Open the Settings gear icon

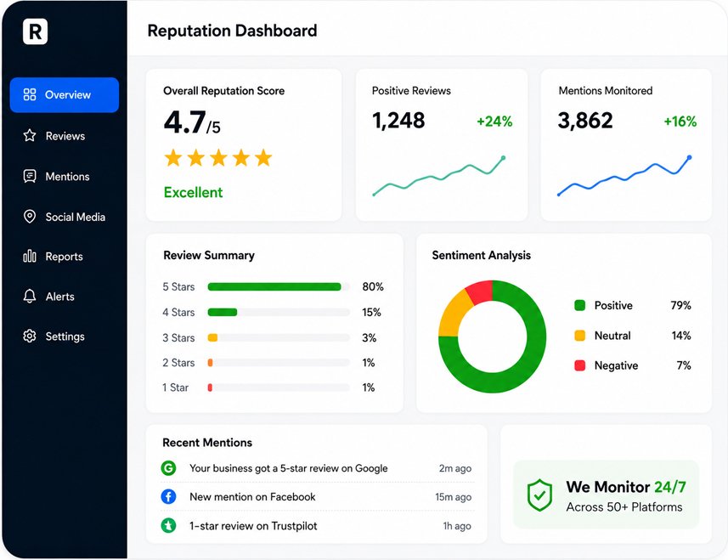(30, 337)
